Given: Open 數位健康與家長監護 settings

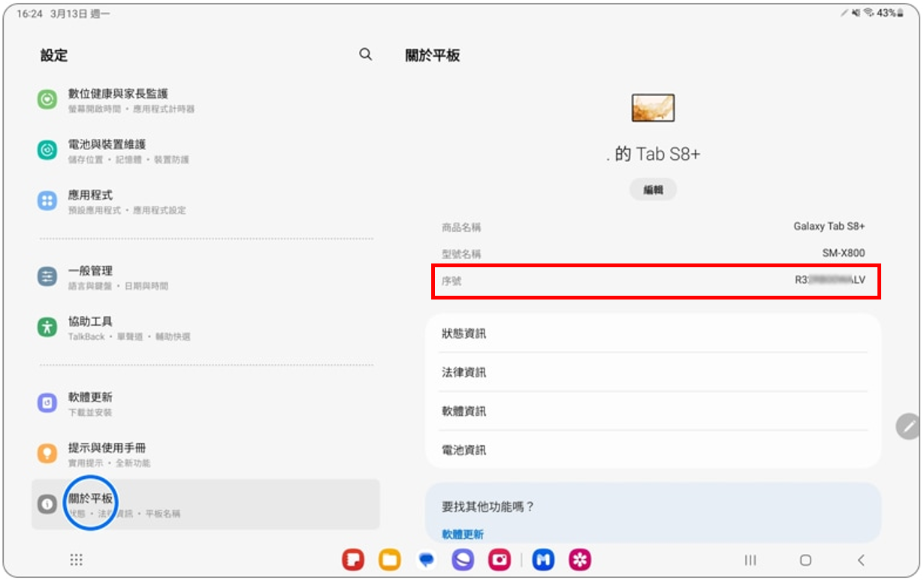Looking at the screenshot, I should pyautogui.click(x=205, y=100).
